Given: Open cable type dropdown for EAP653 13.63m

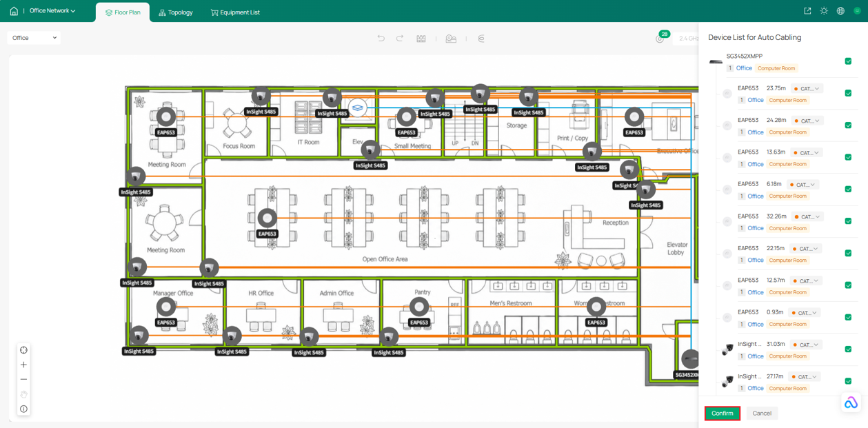Looking at the screenshot, I should (807, 152).
